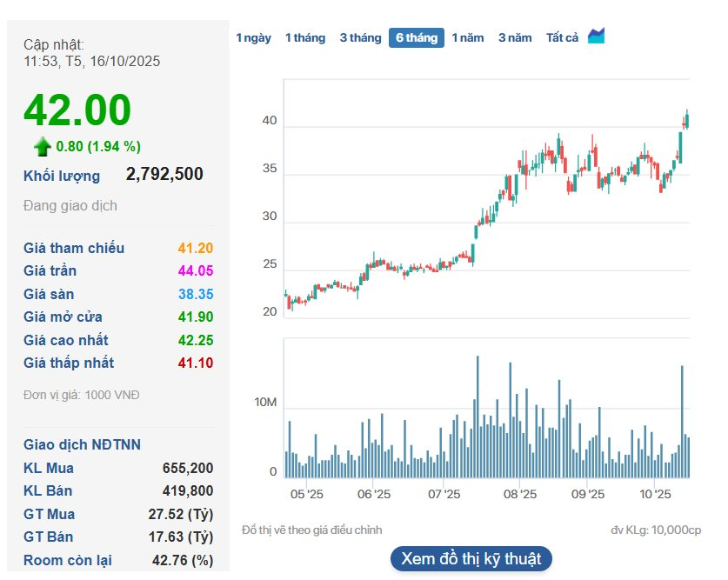Screen dimensions: 728x580
Task: Select the Tất cả range option
Action: [562, 37]
